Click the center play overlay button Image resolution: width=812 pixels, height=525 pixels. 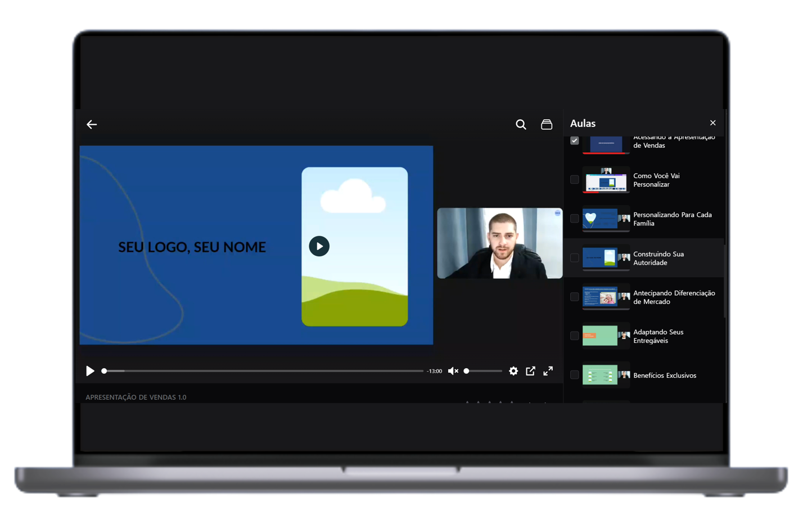coord(319,246)
